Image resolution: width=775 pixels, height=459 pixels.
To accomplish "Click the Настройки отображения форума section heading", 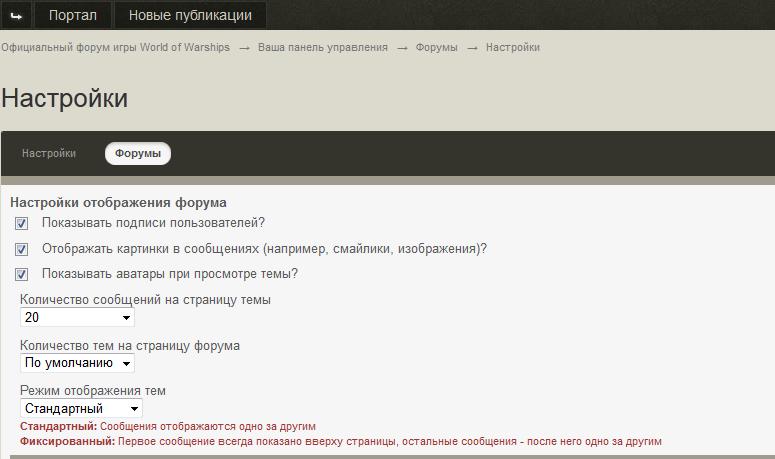I will click(x=118, y=202).
